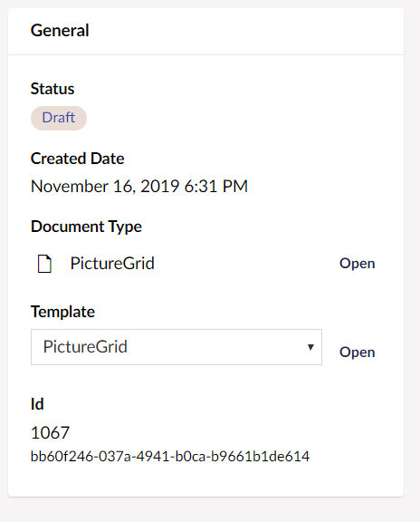Click the Created Date label
The height and width of the screenshot is (522, 420).
click(x=78, y=159)
